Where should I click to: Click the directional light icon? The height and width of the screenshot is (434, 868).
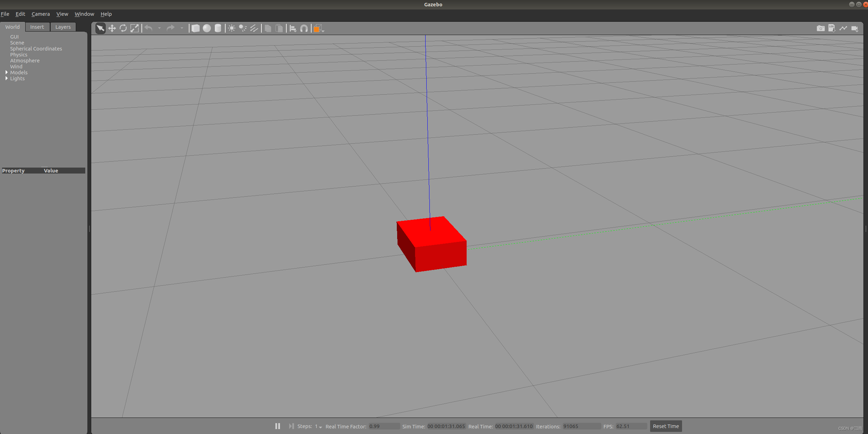pyautogui.click(x=254, y=28)
